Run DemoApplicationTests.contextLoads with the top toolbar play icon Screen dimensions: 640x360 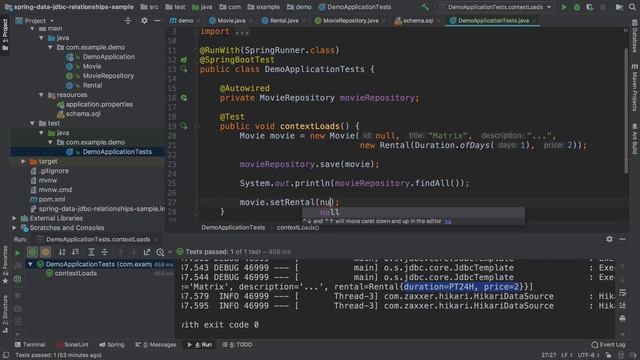click(564, 7)
